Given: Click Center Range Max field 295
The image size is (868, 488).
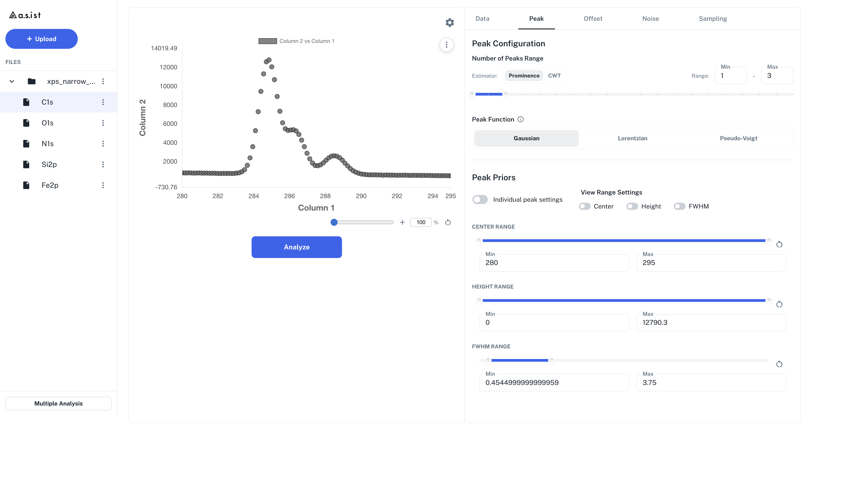Looking at the screenshot, I should [711, 263].
